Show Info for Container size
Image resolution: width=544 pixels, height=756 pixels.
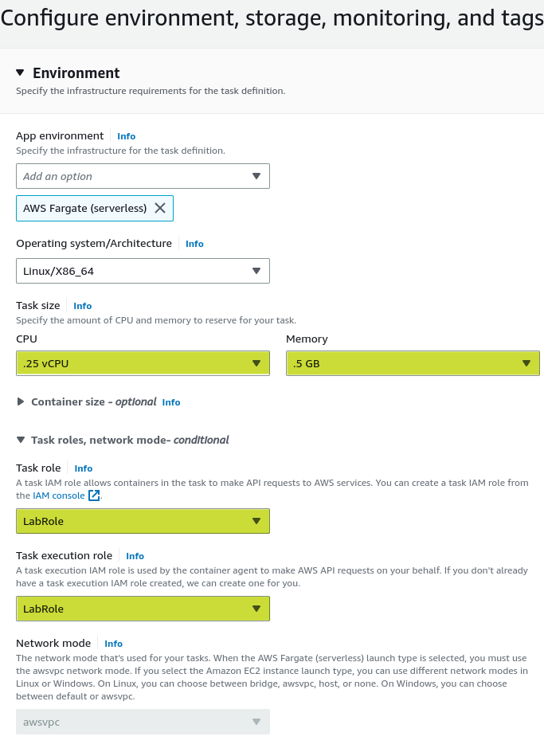[x=171, y=402]
